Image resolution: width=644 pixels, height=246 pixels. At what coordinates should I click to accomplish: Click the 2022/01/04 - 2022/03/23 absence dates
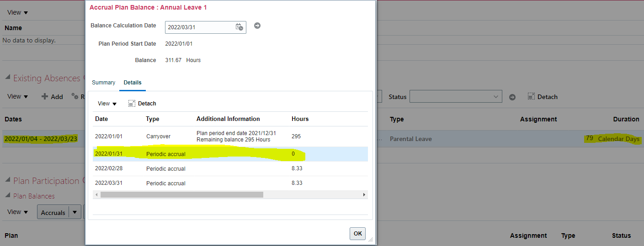tap(41, 139)
